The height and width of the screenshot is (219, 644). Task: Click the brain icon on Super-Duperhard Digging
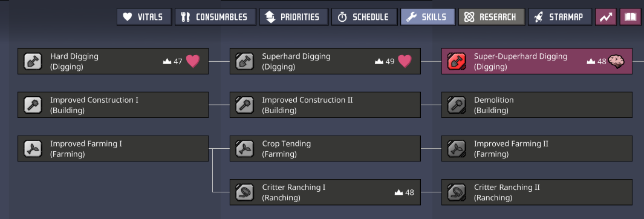616,61
